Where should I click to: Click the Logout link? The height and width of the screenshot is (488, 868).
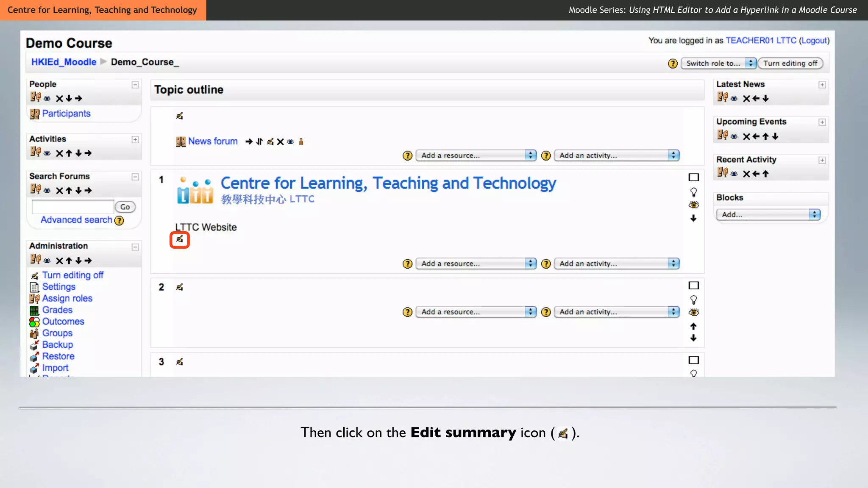(x=814, y=41)
